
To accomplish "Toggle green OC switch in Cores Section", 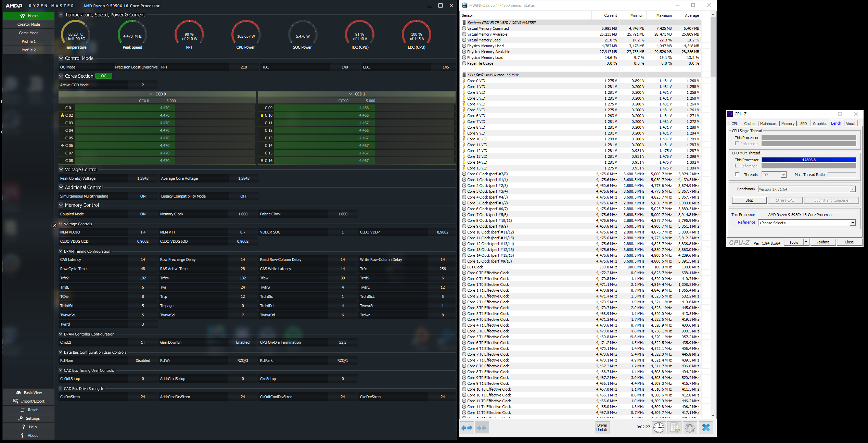I will pos(104,76).
